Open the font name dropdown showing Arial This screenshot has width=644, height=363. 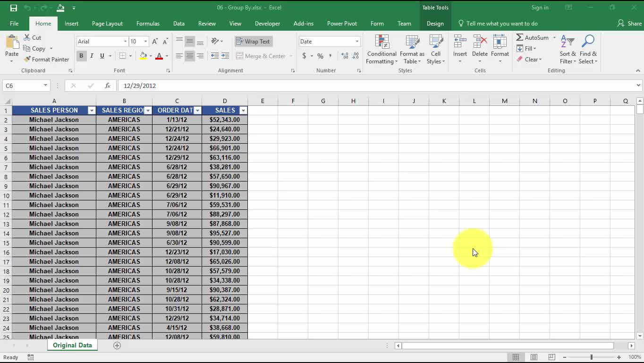pyautogui.click(x=102, y=42)
